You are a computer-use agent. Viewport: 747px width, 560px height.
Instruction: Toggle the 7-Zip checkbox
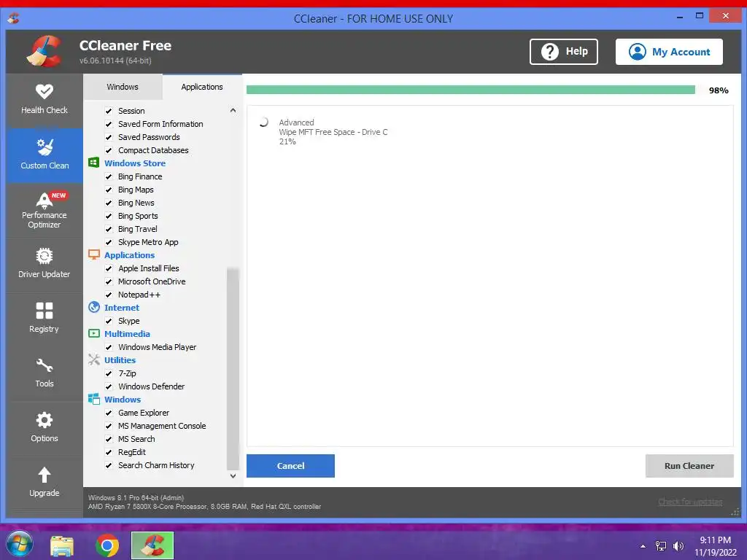pyautogui.click(x=109, y=373)
